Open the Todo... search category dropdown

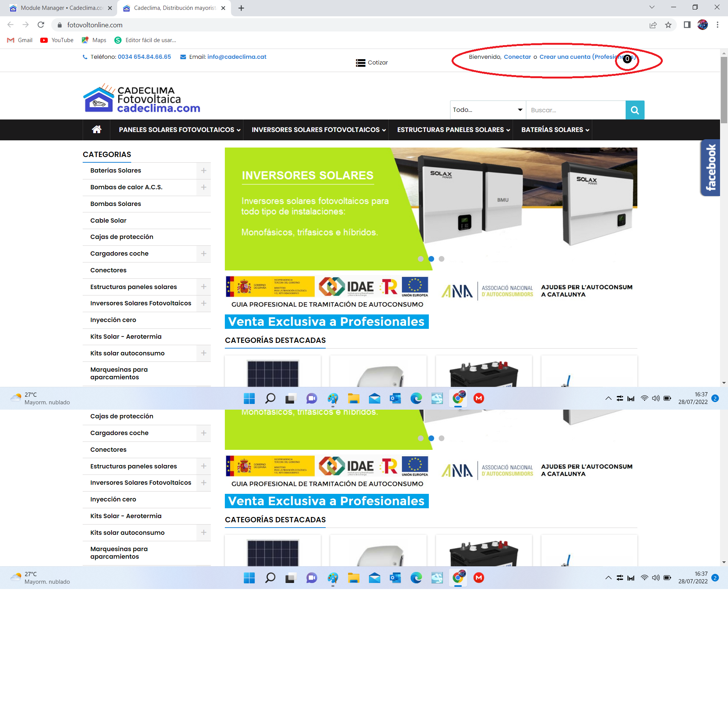[488, 110]
